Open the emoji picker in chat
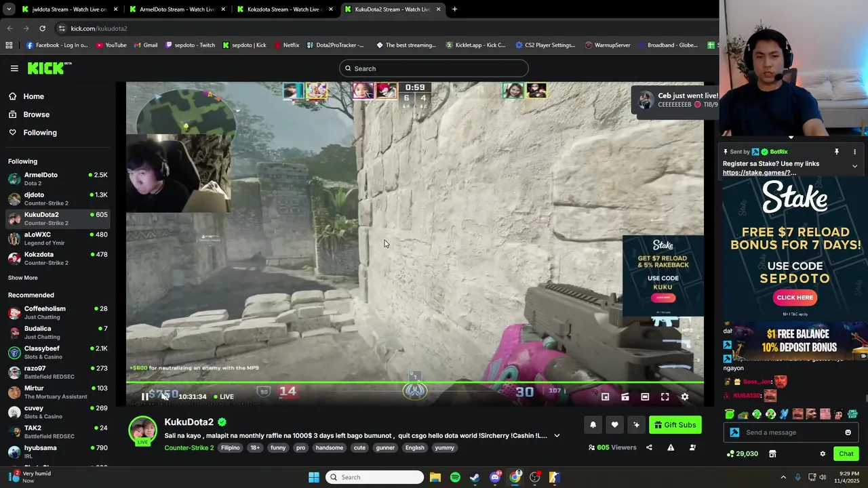 point(848,432)
